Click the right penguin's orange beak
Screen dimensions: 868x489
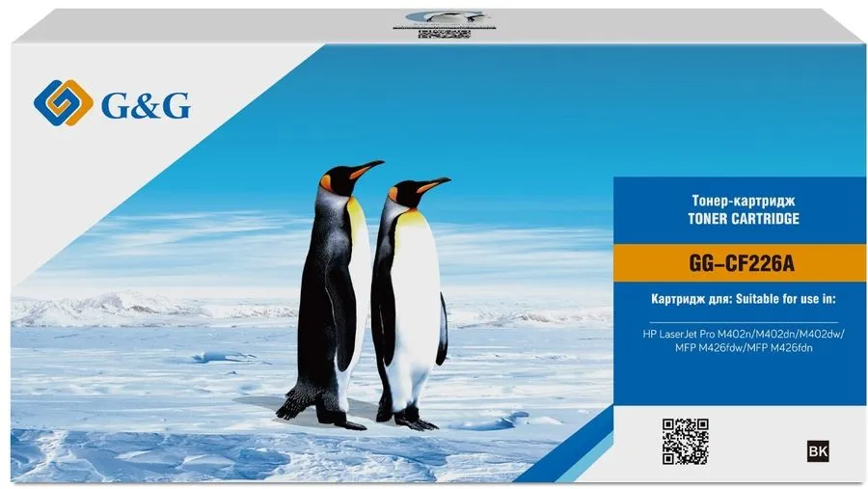point(433,183)
